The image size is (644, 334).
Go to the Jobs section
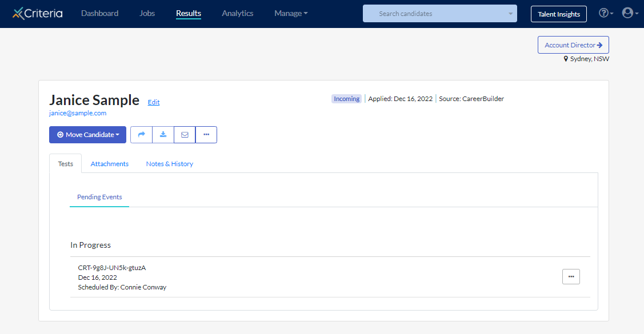click(x=147, y=13)
